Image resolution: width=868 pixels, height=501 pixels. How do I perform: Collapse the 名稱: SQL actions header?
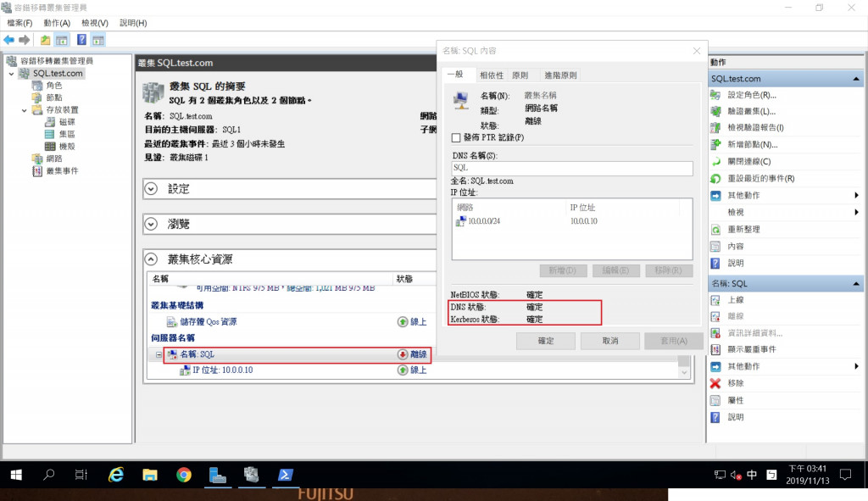click(856, 283)
